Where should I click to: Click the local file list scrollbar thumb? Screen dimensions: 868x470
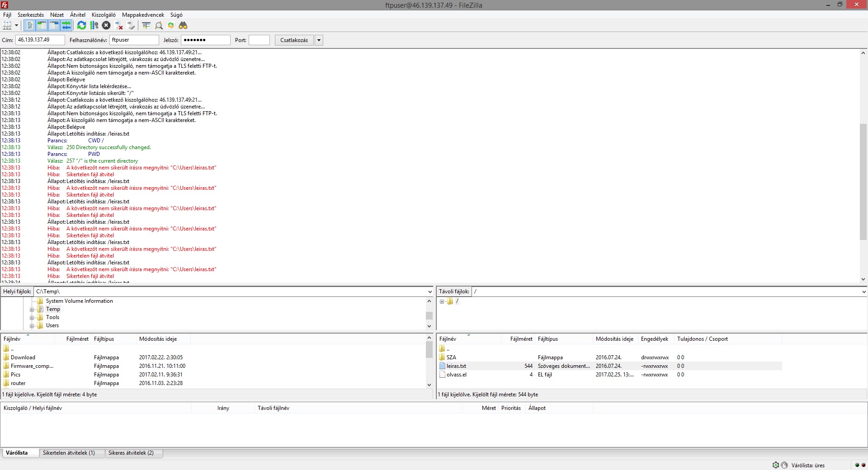click(x=429, y=350)
